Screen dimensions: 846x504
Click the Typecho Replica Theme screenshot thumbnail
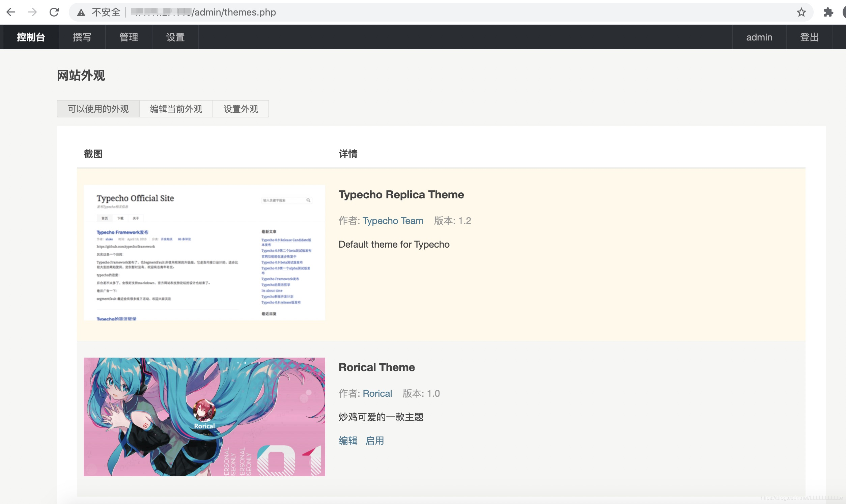pos(204,253)
